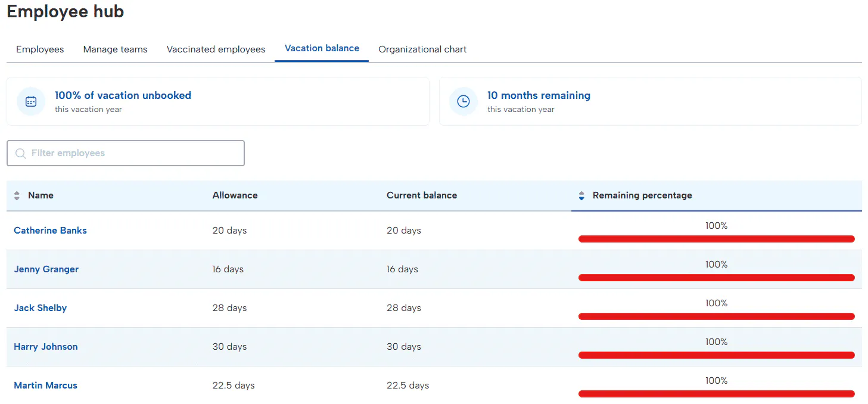The width and height of the screenshot is (868, 404).
Task: Open the Organizational chart tab
Action: [x=422, y=49]
